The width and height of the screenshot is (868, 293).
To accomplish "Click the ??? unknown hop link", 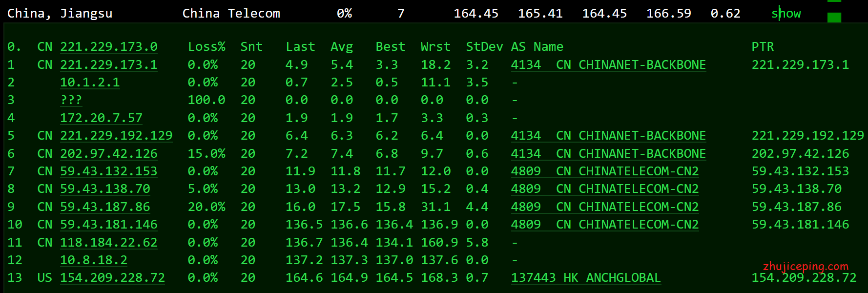I will (71, 100).
